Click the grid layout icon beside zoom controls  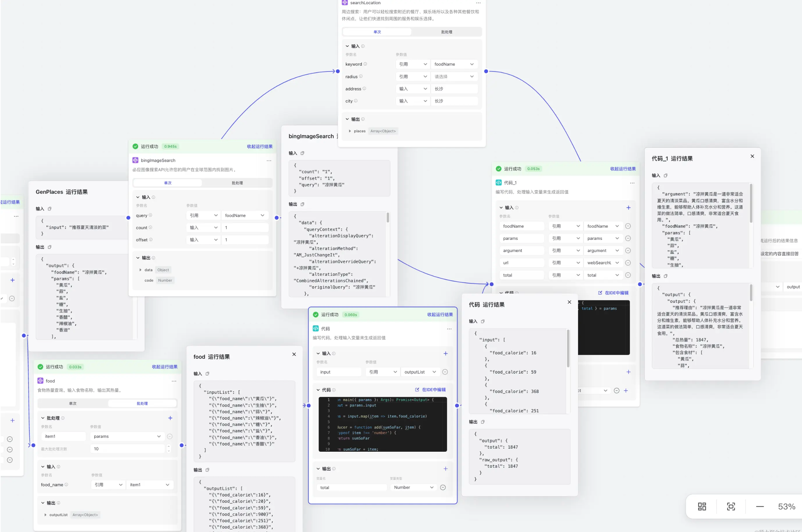702,507
